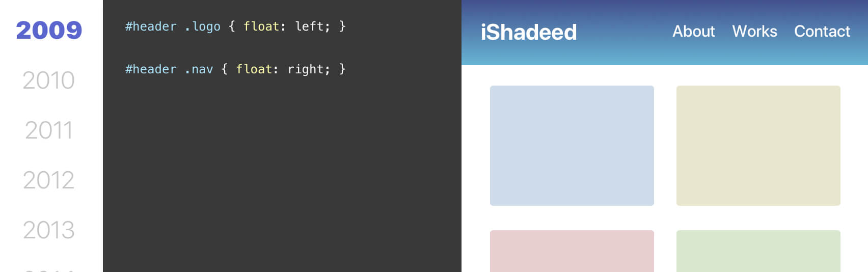
Task: Open the Contact nav link
Action: pos(822,32)
